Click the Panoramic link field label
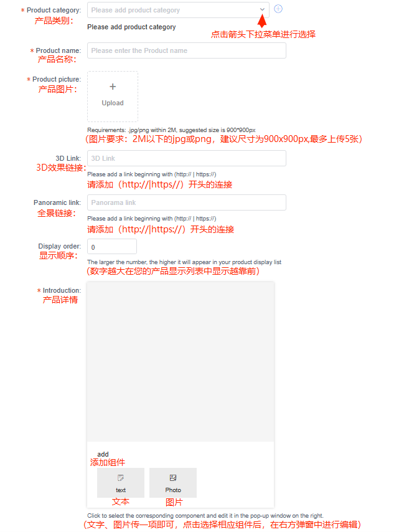The height and width of the screenshot is (532, 404). point(57,203)
